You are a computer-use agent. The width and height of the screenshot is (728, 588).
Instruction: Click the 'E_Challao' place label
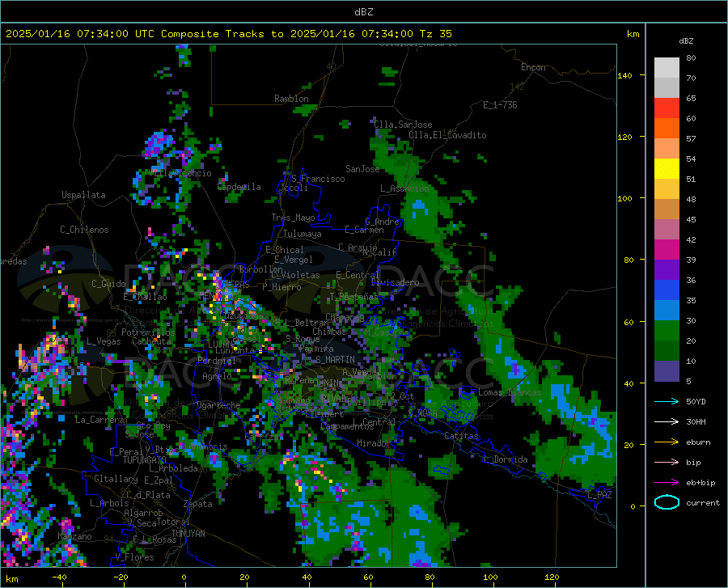coord(145,297)
